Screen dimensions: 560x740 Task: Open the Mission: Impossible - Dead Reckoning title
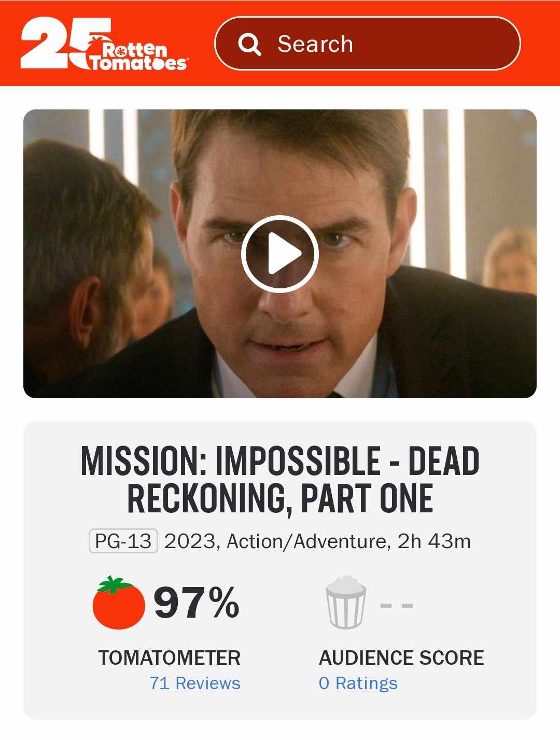(280, 479)
